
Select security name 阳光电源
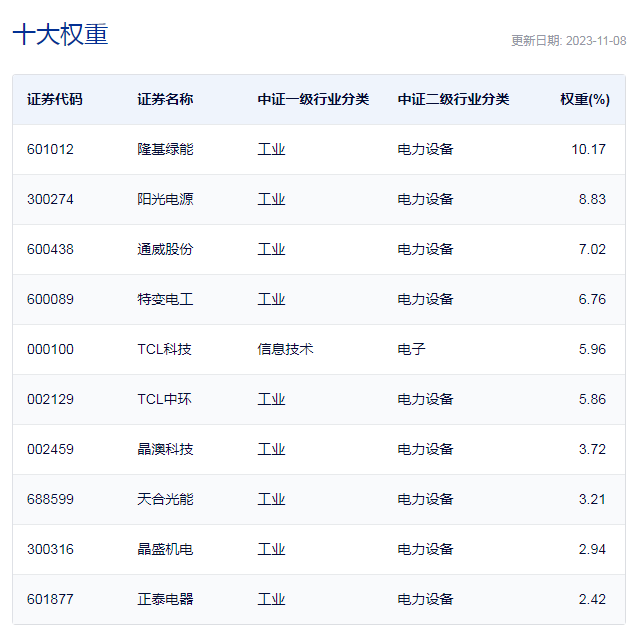[x=165, y=199]
